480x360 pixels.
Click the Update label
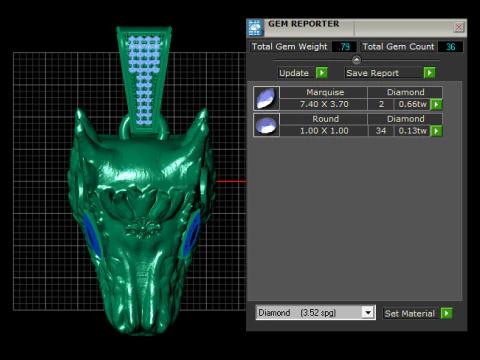294,73
